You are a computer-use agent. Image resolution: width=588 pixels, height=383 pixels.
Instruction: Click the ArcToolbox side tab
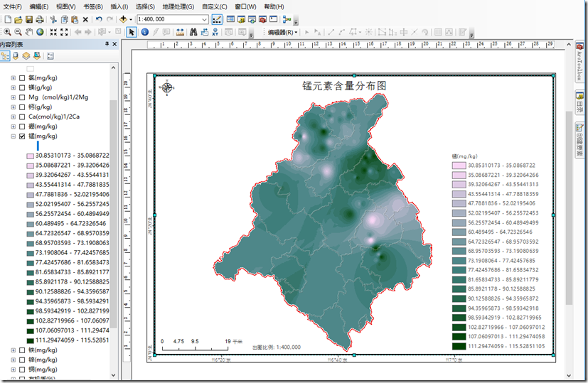(579, 61)
